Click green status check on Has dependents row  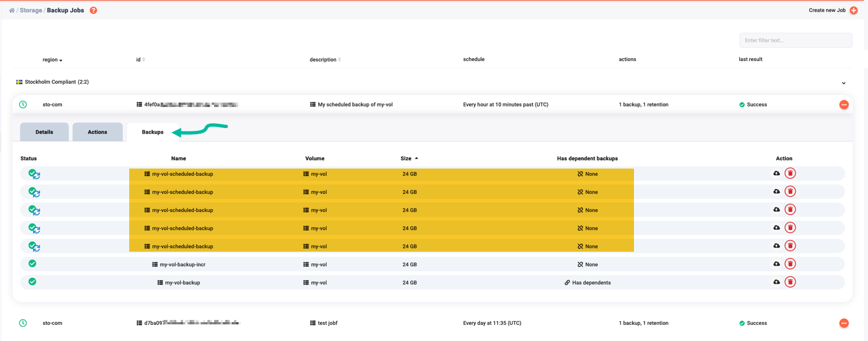click(x=32, y=282)
